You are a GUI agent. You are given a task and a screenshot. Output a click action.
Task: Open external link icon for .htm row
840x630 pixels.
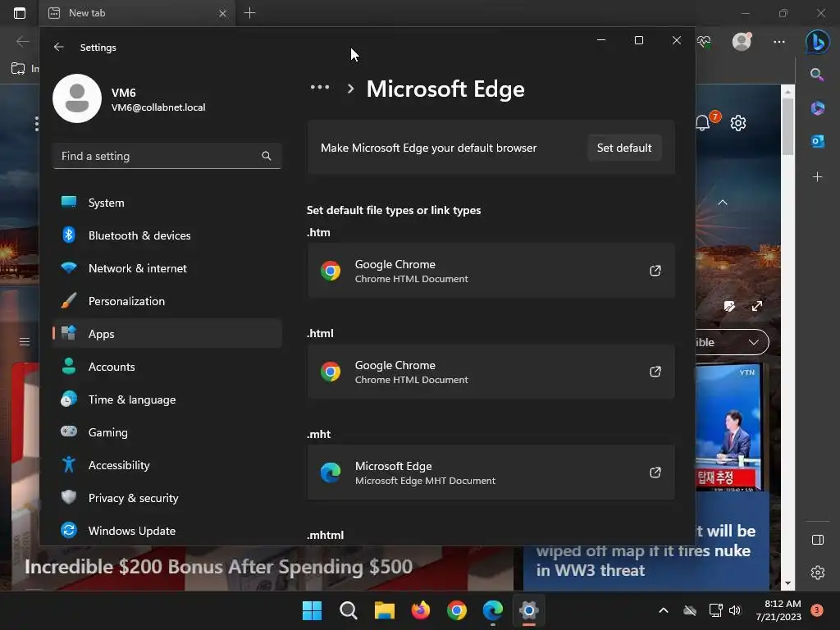click(655, 271)
